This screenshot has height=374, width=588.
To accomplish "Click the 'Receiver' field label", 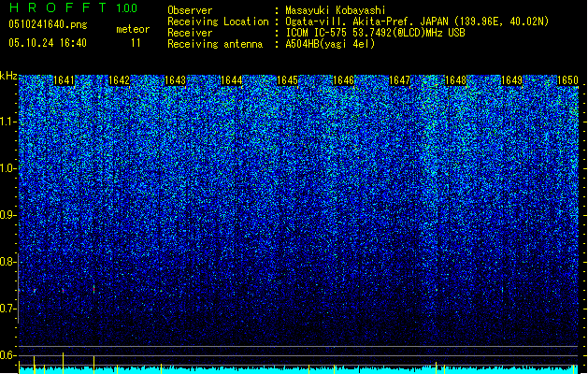I will pyautogui.click(x=190, y=33).
